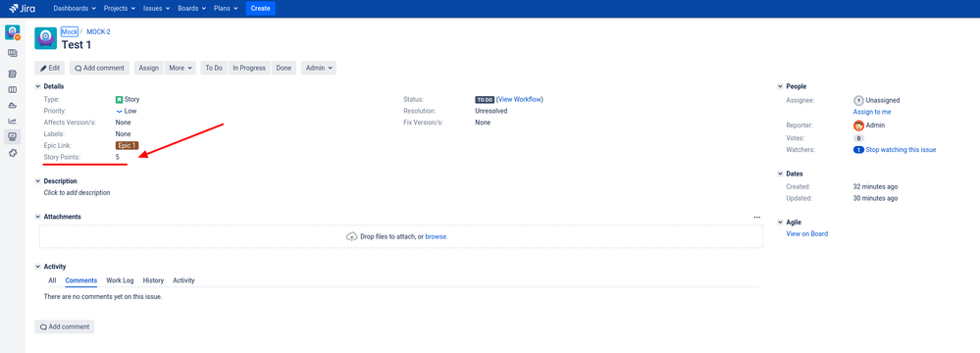Click the Low priority arrow icon
This screenshot has width=980, height=353.
(x=119, y=111)
